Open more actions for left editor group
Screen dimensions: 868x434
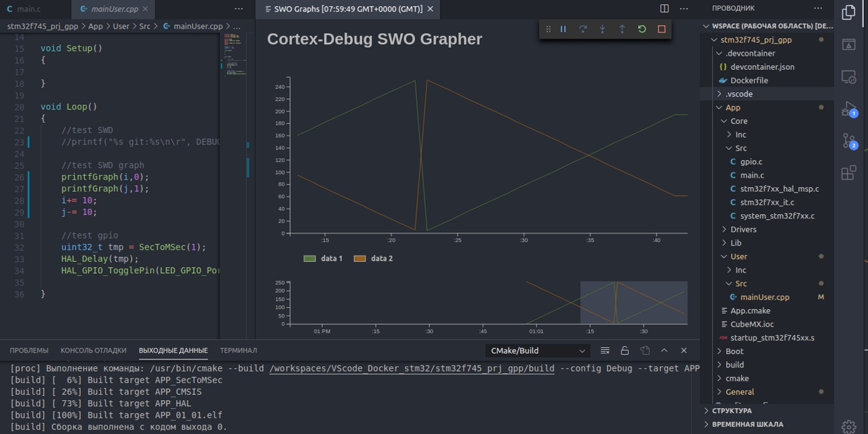pyautogui.click(x=239, y=9)
